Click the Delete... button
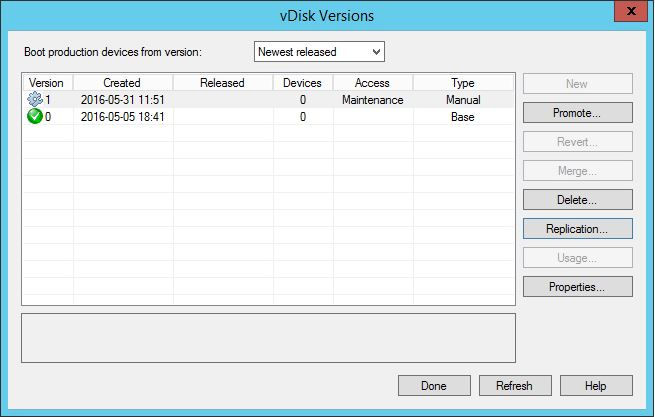Screen dimensions: 655x417 [x=578, y=200]
